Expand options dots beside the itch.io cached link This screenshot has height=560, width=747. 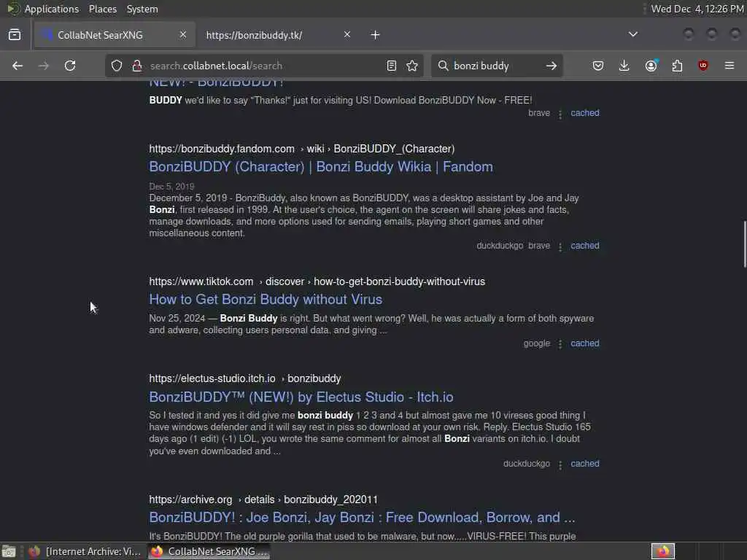pyautogui.click(x=560, y=464)
